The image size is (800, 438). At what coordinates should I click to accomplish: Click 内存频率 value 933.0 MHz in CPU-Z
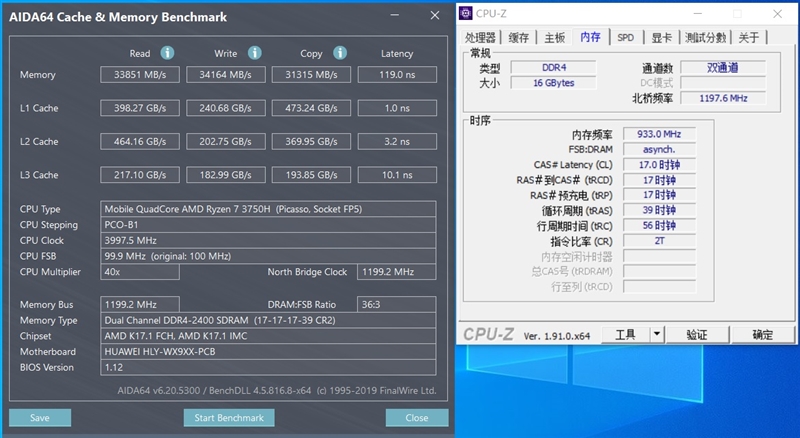click(x=659, y=134)
